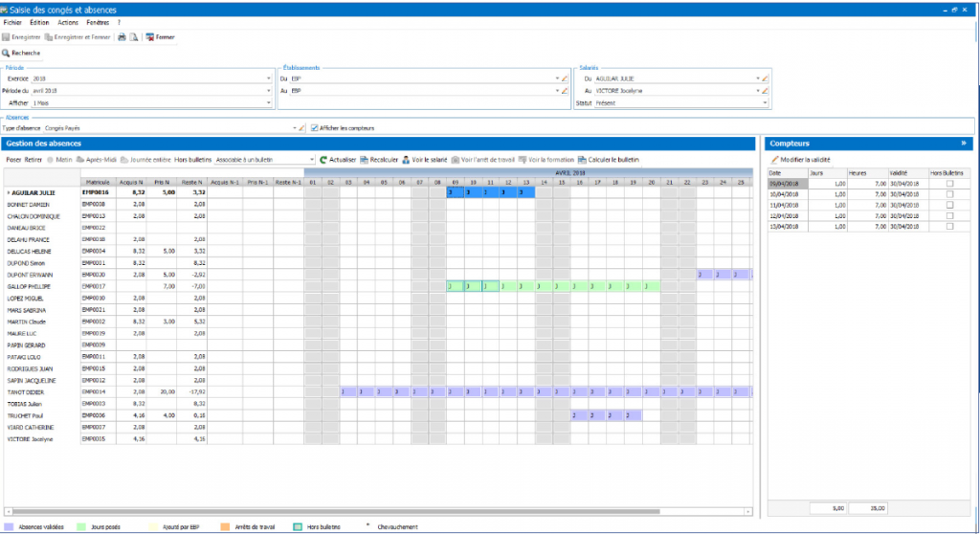Check Hors Bulletins box for 11/04/2018 row
Screen dimensions: 980x534
click(x=950, y=205)
